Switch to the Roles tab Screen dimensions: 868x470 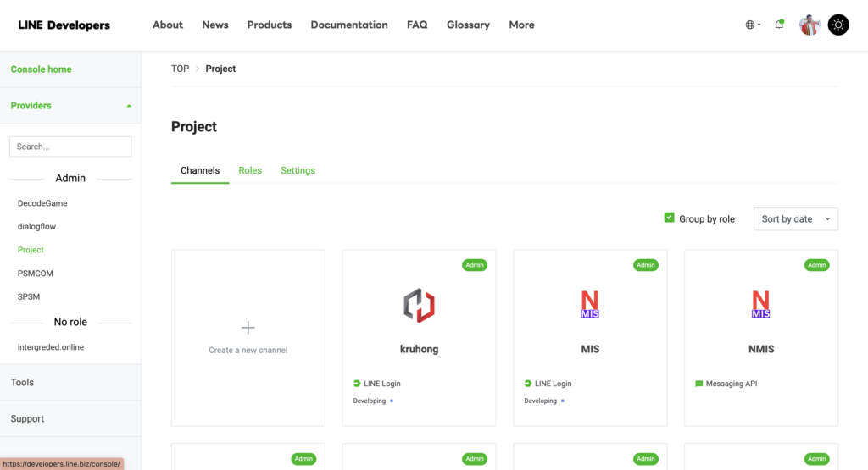point(250,170)
